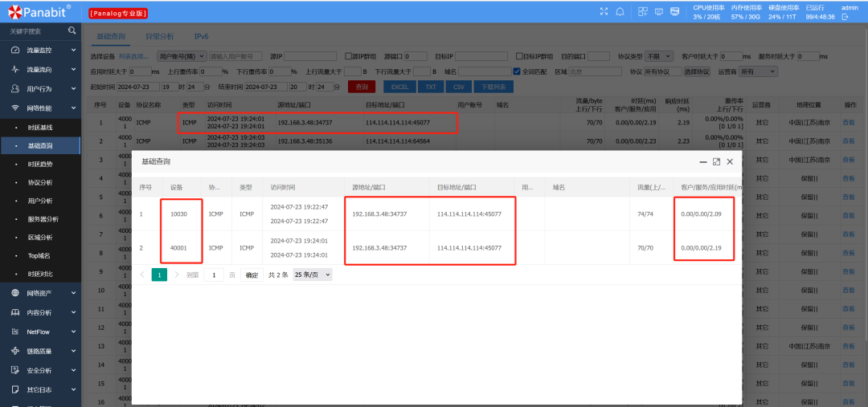
Task: Toggle the 目标IP群组 checkbox
Action: click(x=519, y=56)
